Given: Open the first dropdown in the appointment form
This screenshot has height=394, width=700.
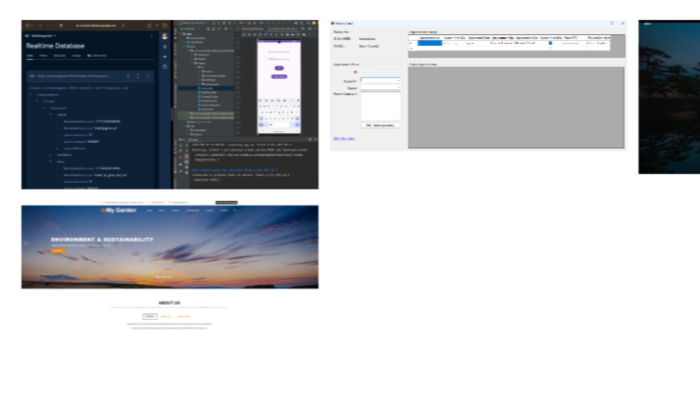Looking at the screenshot, I should (380, 80).
